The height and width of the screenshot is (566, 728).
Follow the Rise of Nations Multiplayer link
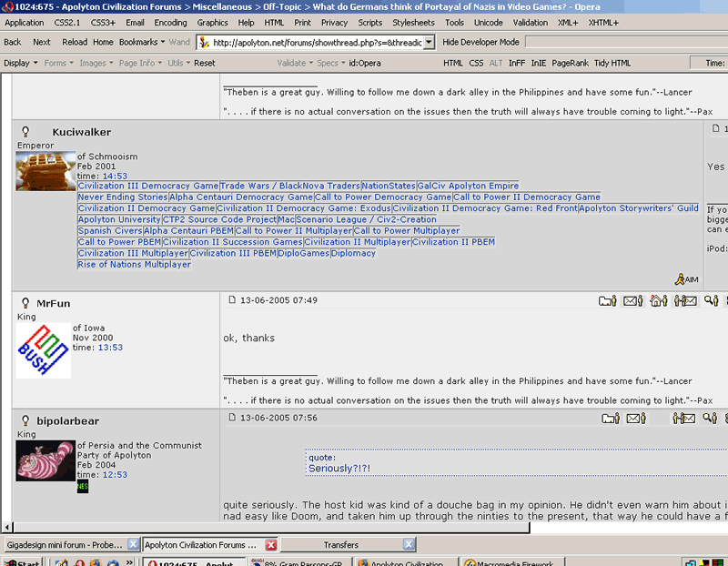(134, 264)
